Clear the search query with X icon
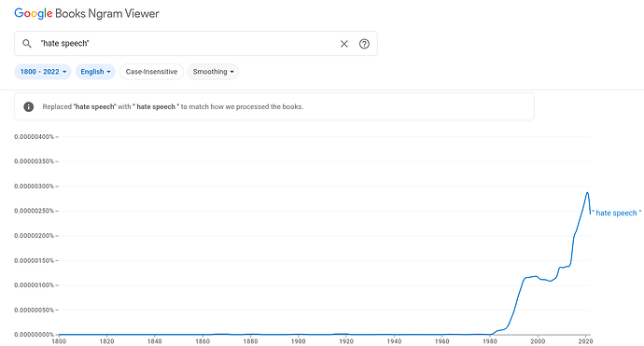This screenshot has height=346, width=644. click(x=344, y=44)
